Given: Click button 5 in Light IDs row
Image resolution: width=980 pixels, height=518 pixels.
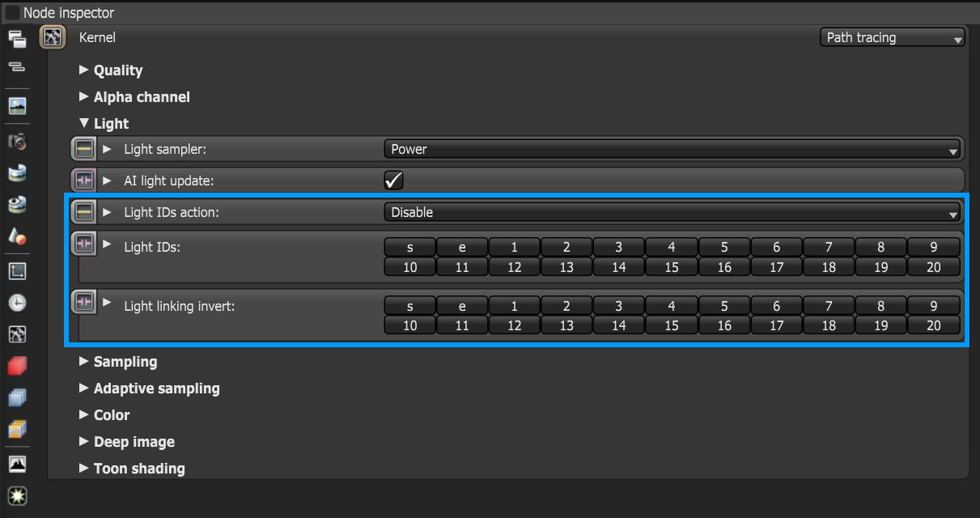Looking at the screenshot, I should pos(724,247).
